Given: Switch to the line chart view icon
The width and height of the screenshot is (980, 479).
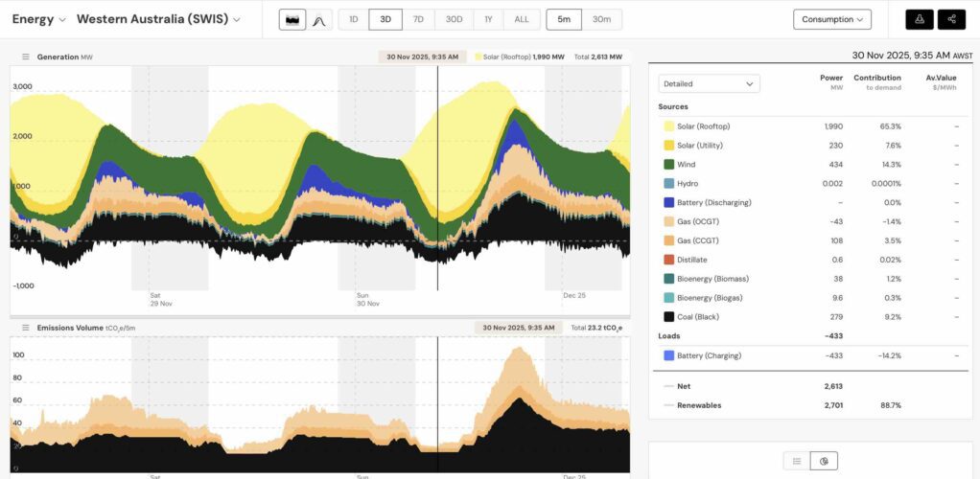Looking at the screenshot, I should pyautogui.click(x=318, y=19).
